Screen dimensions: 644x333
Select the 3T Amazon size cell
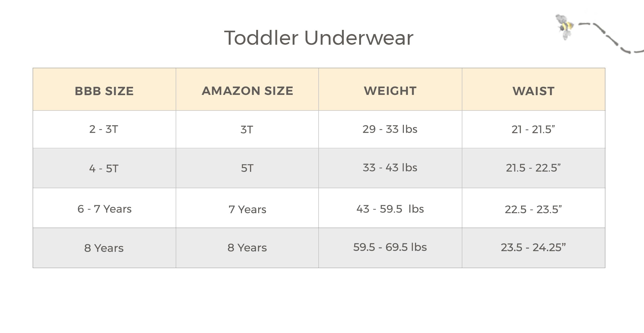point(247,129)
